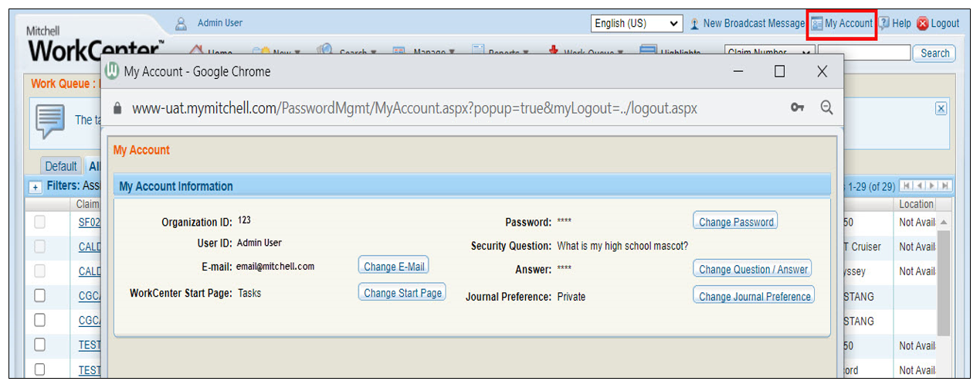
Task: Click the Help question mark icon
Action: [884, 23]
